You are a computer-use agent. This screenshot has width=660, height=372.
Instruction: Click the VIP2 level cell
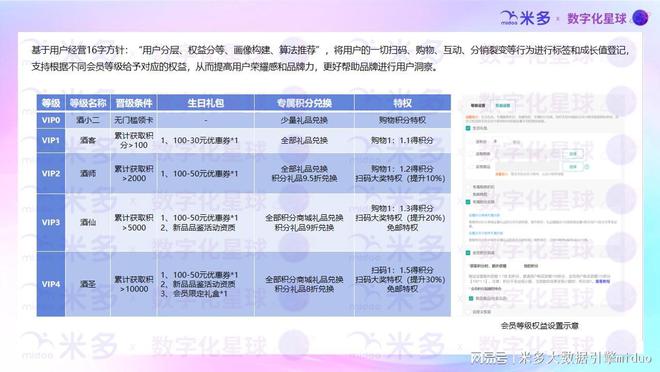point(51,173)
